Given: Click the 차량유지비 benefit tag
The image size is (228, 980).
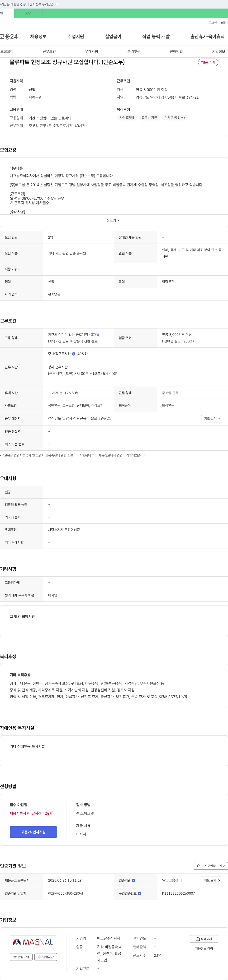Looking at the screenshot, I should click(x=127, y=118).
